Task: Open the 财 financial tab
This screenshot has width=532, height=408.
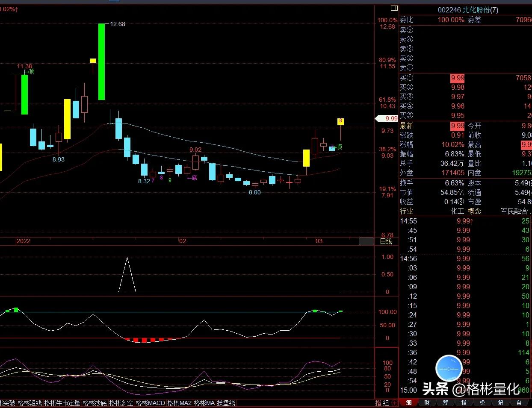Action: point(427,402)
